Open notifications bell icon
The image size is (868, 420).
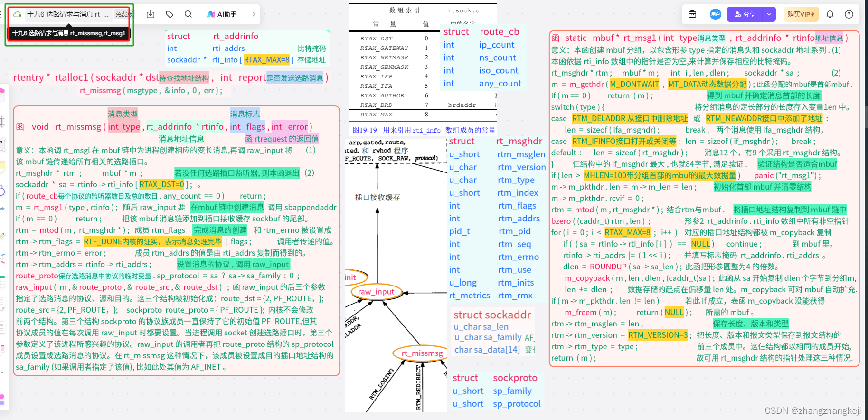point(830,14)
